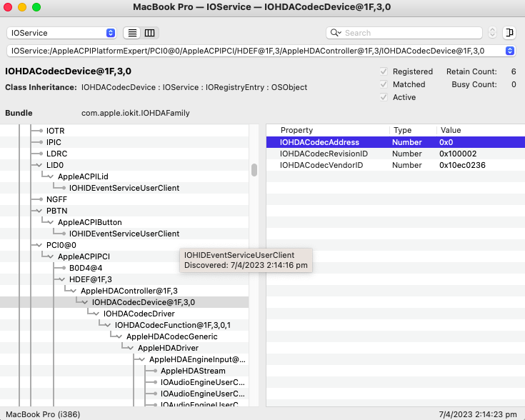The height and width of the screenshot is (420, 525).
Task: Toggle the side inspector panel icon
Action: pyautogui.click(x=509, y=33)
